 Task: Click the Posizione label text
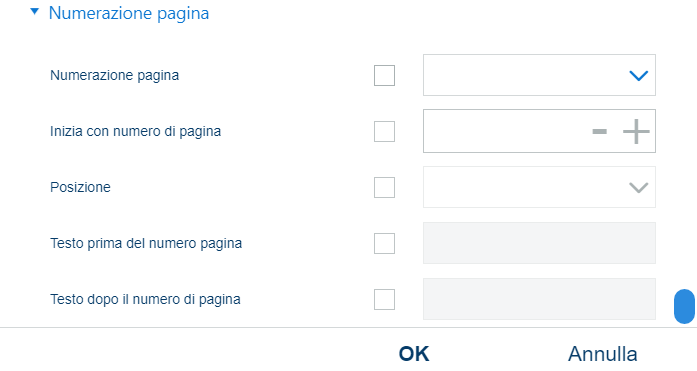coord(80,187)
